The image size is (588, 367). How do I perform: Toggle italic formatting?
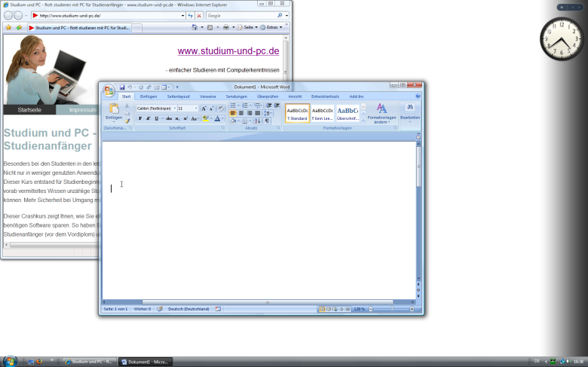[x=148, y=118]
